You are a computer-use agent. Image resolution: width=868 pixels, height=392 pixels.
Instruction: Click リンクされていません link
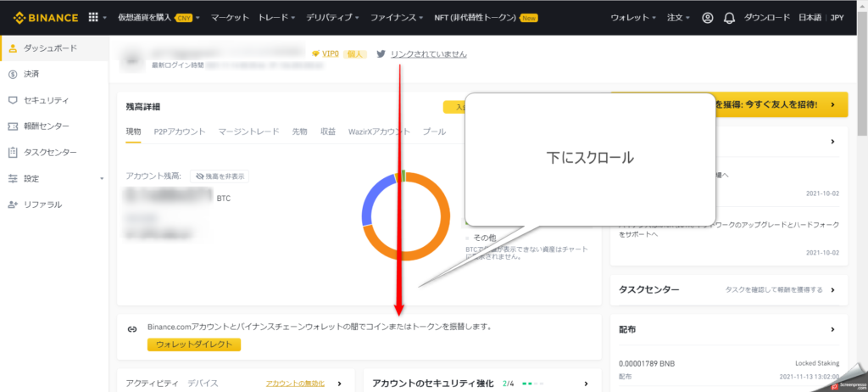[x=428, y=54]
